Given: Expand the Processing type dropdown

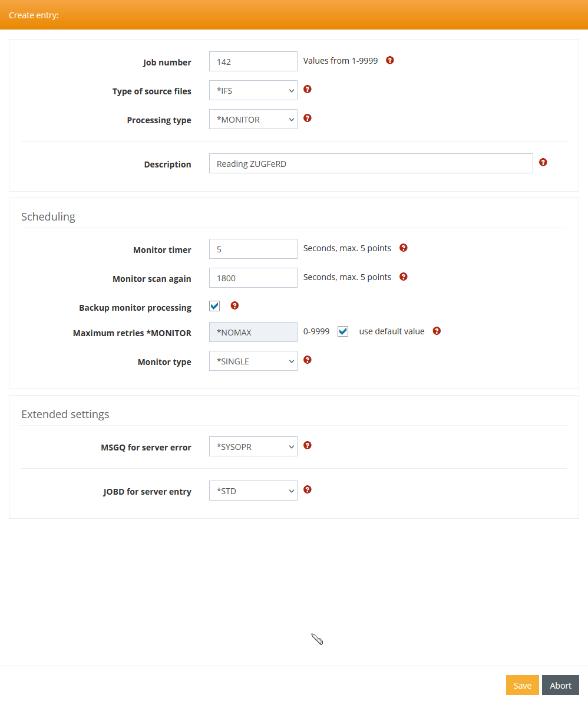Looking at the screenshot, I should point(253,119).
